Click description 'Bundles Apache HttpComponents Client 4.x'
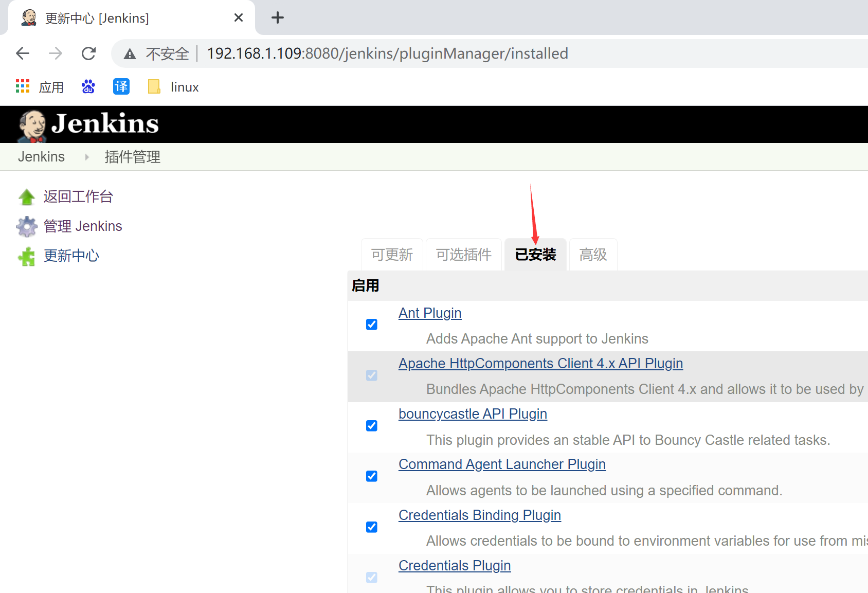Screen dimensions: 868x593 [x=645, y=389]
